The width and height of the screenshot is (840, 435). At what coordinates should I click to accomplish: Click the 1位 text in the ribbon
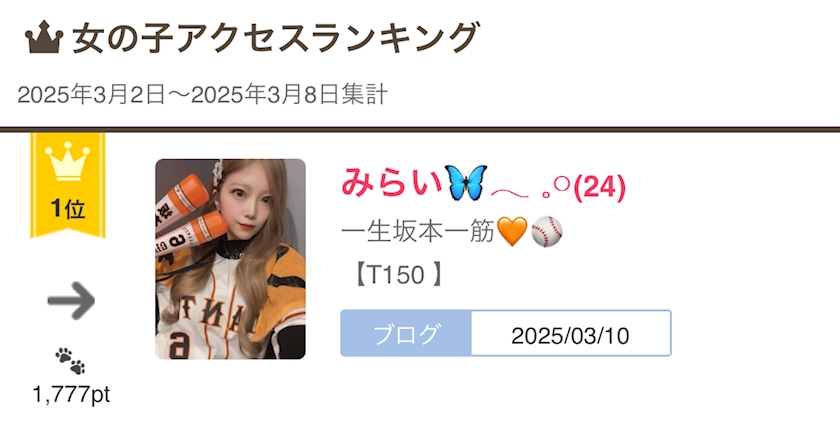coord(68,209)
